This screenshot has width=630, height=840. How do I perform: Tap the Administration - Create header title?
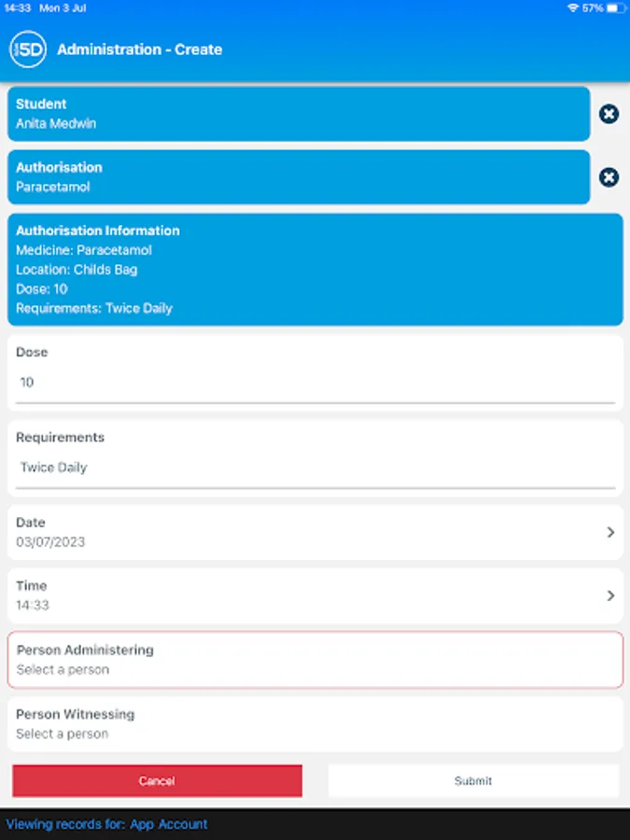pos(140,49)
